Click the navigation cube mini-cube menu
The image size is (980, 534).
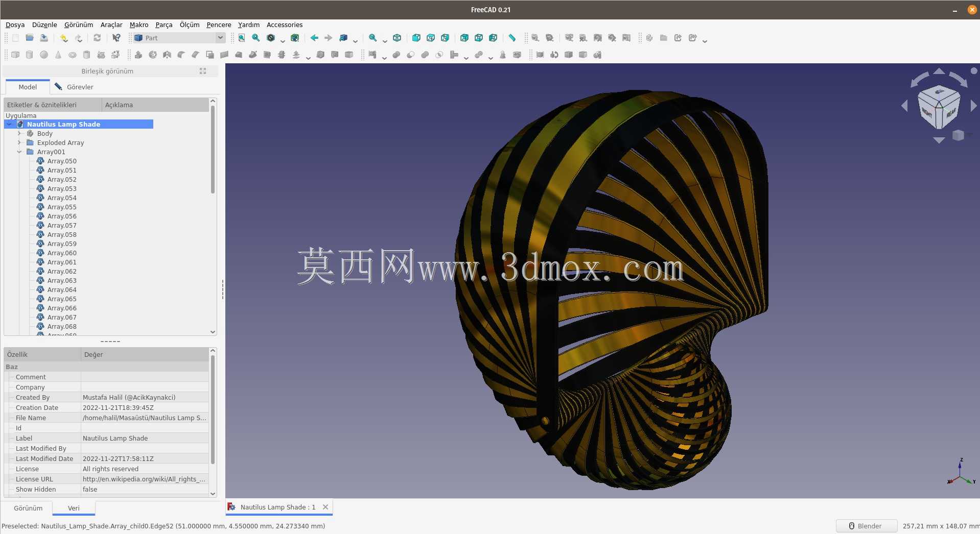click(x=958, y=135)
